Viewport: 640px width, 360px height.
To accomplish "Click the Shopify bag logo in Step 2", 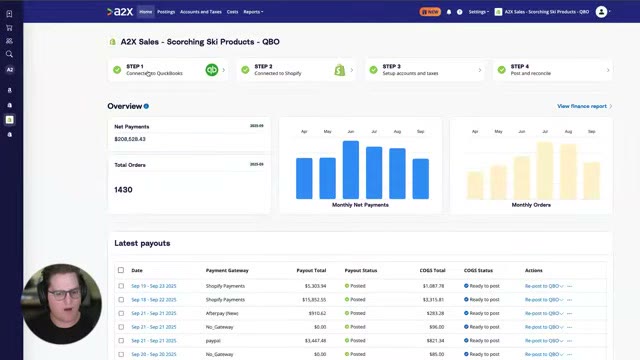I will [340, 70].
